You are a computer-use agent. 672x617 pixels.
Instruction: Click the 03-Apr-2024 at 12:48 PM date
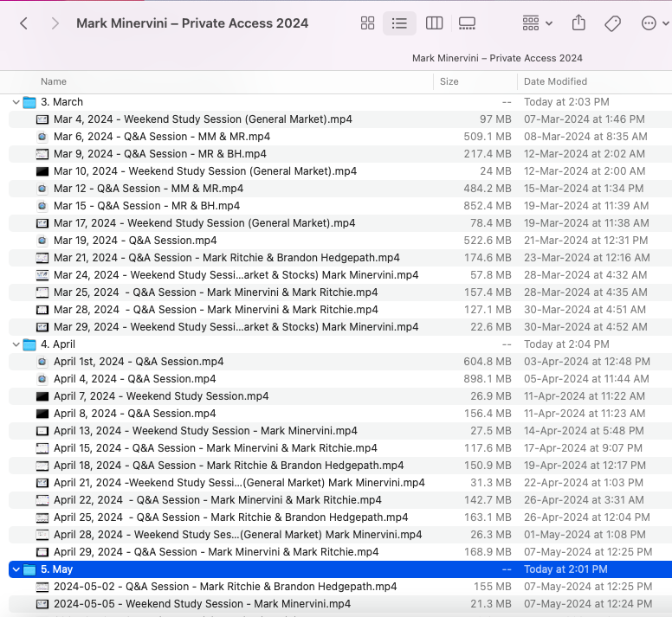tap(587, 362)
